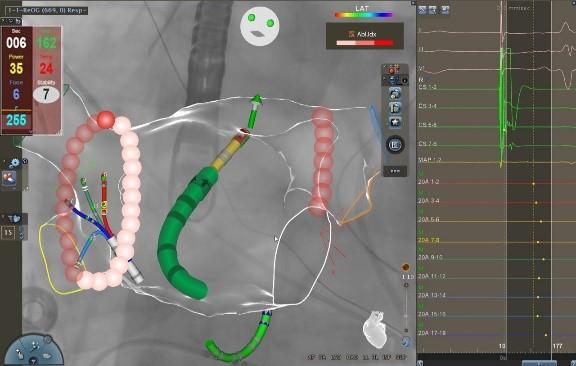Click the top-center icon in the bottom-left orientation dial

(34, 345)
